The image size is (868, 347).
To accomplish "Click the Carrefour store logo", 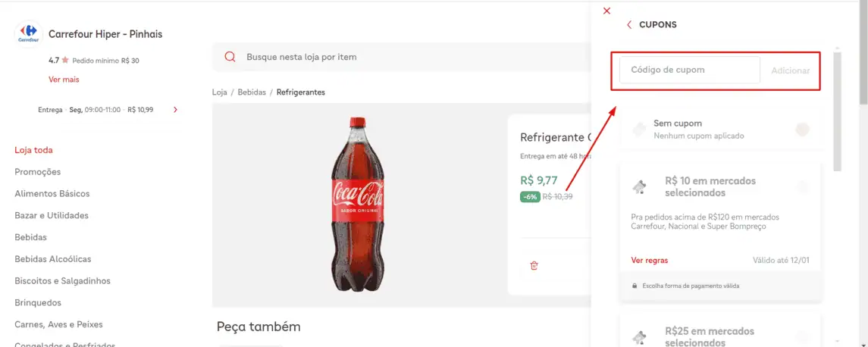I will pos(28,33).
